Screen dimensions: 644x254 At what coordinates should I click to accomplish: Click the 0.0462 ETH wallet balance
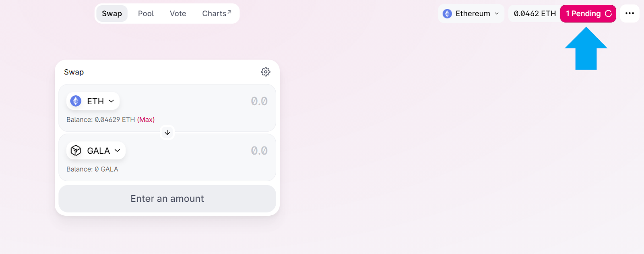tap(535, 14)
